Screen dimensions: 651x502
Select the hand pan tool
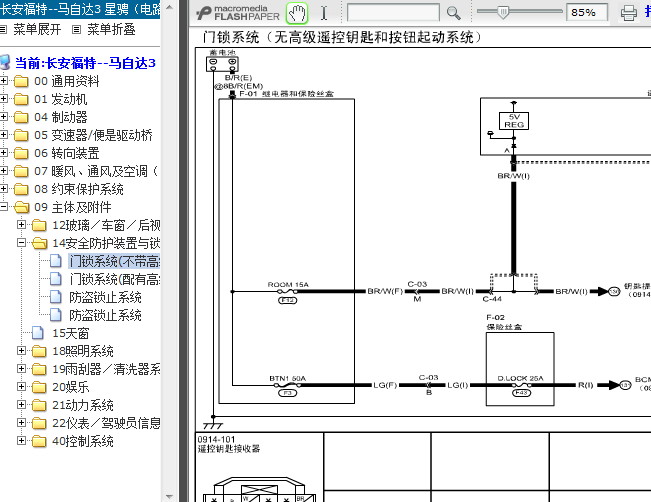[x=297, y=13]
